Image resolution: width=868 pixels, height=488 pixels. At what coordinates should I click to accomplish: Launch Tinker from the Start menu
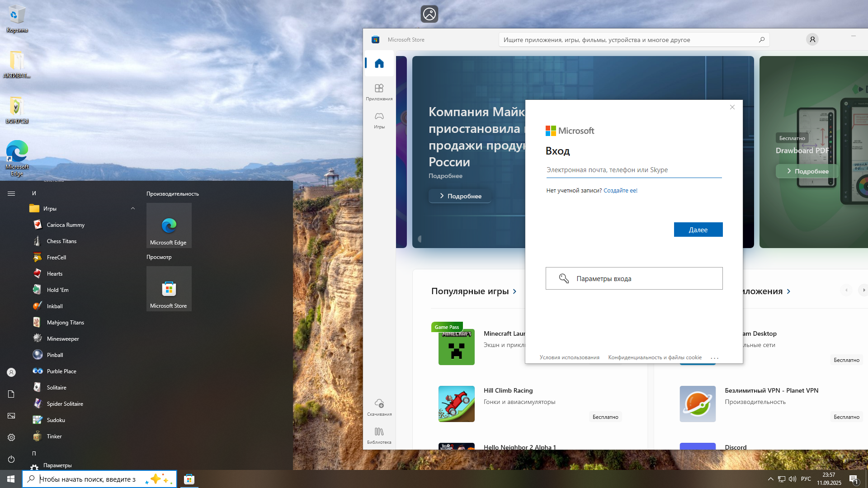pos(81,436)
